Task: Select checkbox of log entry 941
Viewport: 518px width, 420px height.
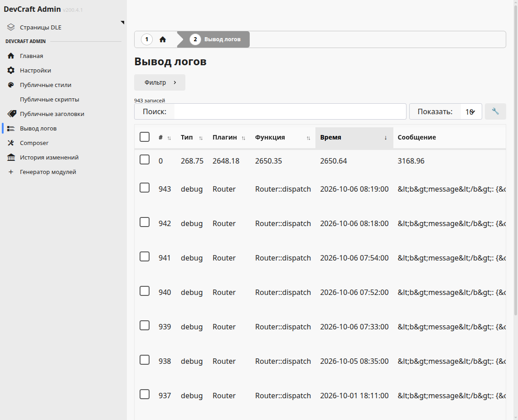Action: pyautogui.click(x=145, y=256)
